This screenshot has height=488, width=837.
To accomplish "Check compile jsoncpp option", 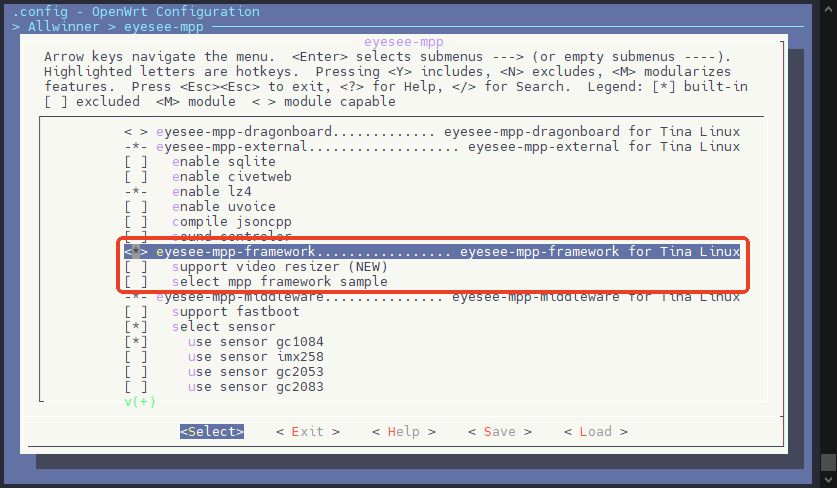I will (x=136, y=222).
